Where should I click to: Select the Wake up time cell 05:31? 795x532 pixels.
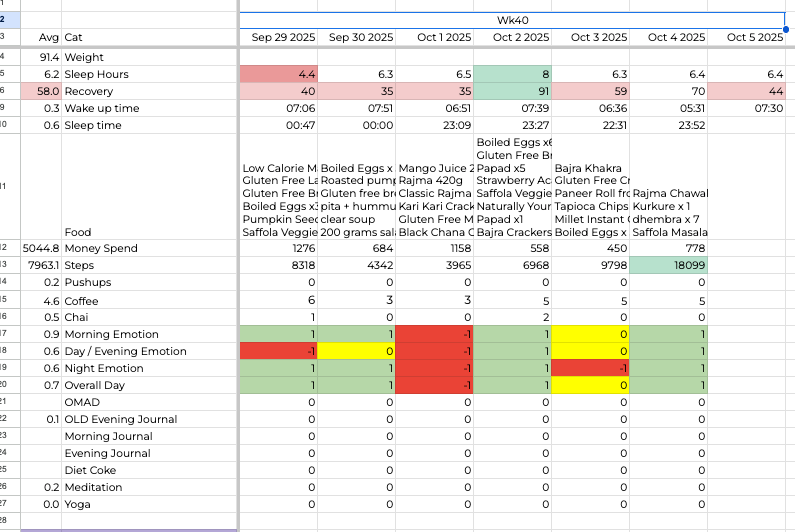(x=668, y=108)
